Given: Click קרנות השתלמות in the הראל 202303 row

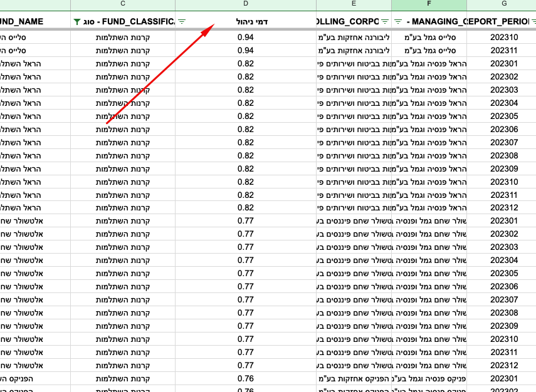Looking at the screenshot, I should (123, 90).
